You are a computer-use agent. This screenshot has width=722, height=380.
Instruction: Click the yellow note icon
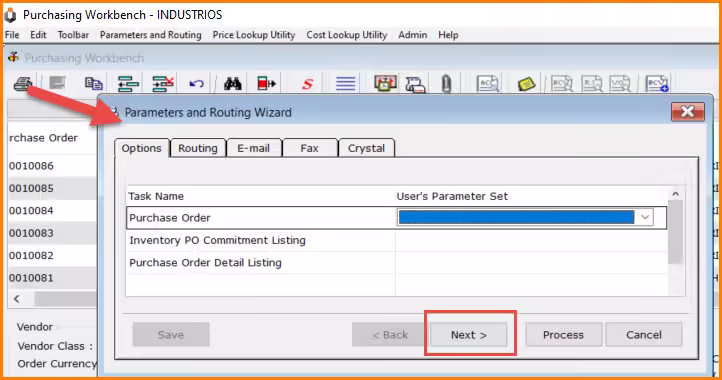[526, 84]
